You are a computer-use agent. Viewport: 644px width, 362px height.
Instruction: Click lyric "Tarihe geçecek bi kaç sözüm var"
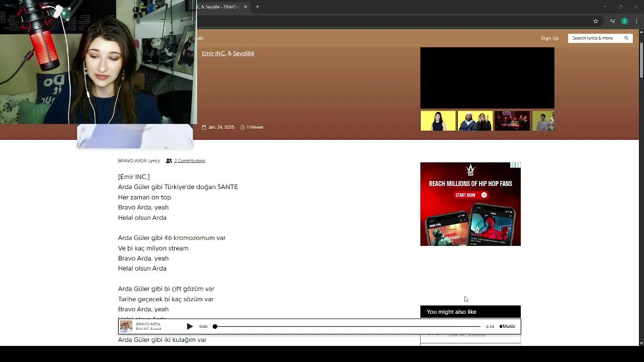pos(166,299)
